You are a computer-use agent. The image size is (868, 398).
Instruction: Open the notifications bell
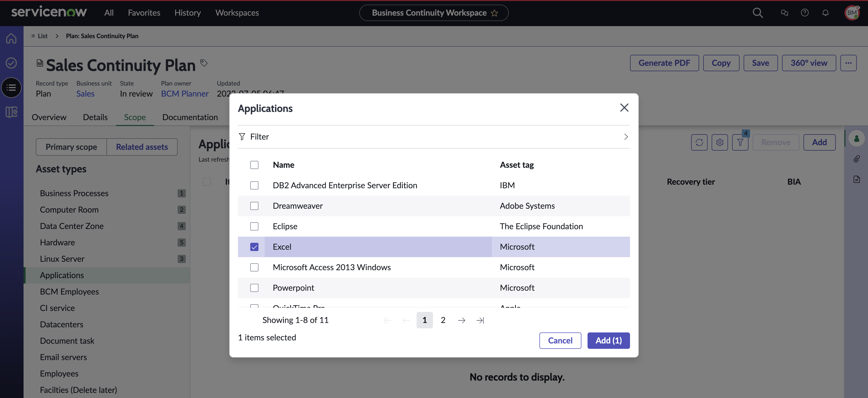[x=825, y=13]
